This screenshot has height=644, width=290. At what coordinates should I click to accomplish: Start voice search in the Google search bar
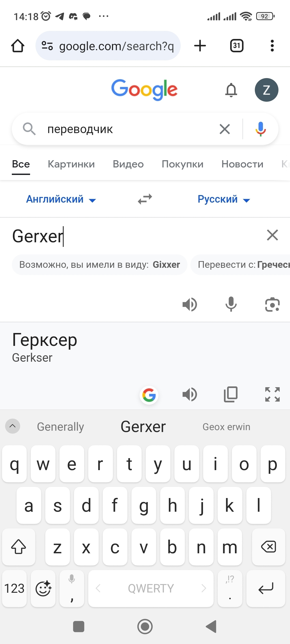[260, 129]
